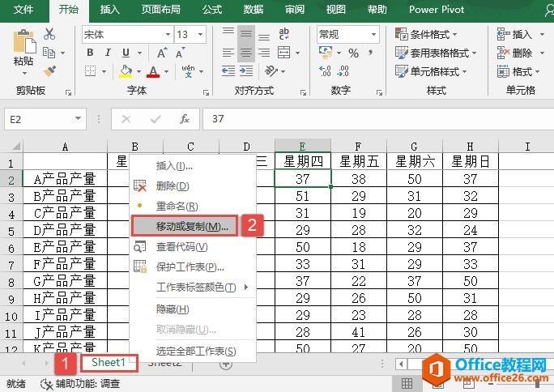
Task: Click the decrease indent icon
Action: pos(228,71)
